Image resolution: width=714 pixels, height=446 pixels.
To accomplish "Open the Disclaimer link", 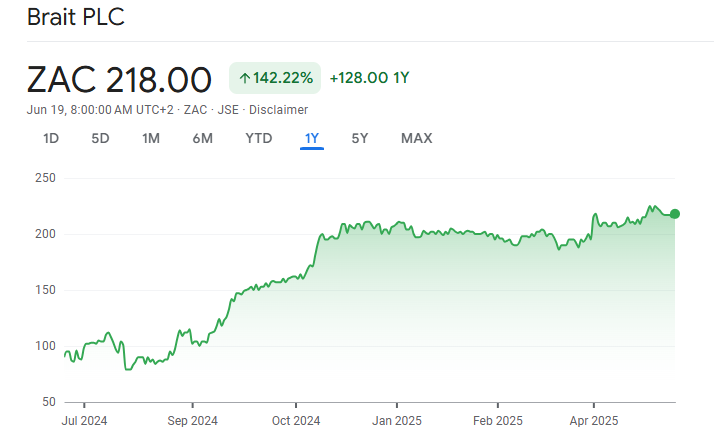I will coord(279,110).
